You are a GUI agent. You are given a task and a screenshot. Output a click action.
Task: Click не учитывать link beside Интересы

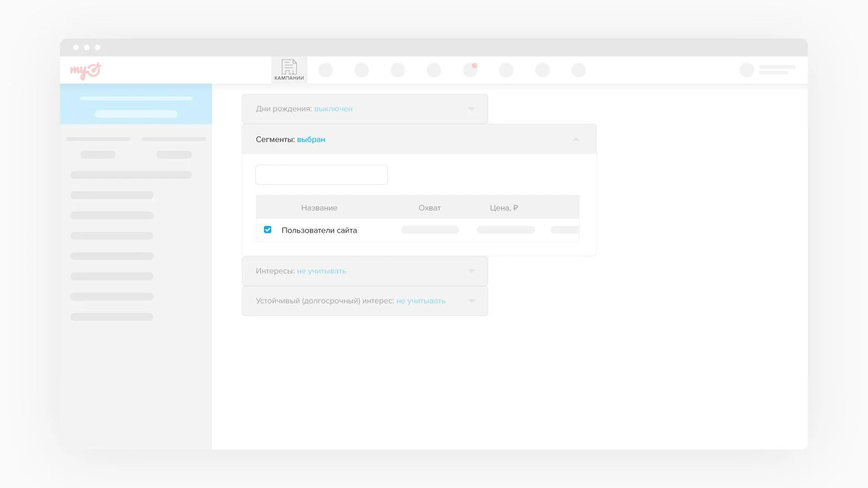(x=321, y=271)
